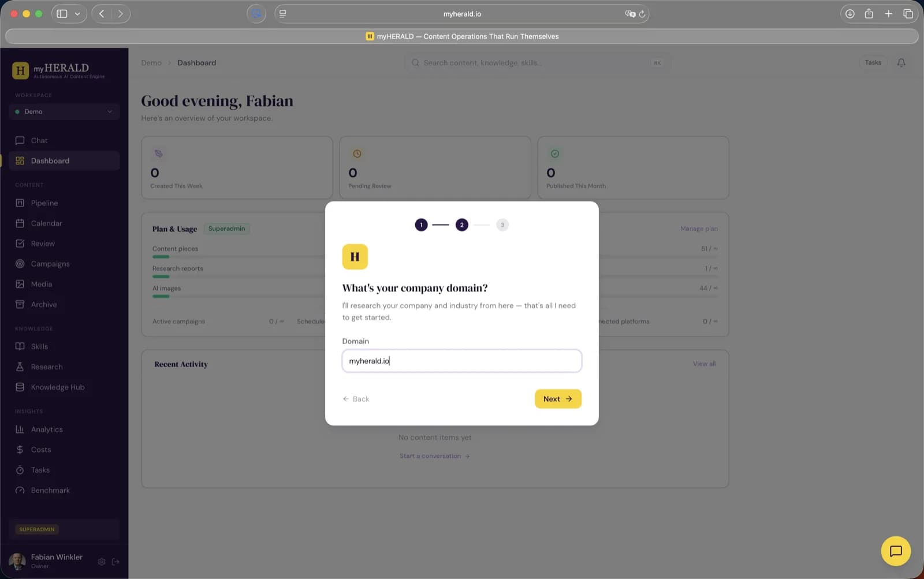Click the translate icon in address bar
The width and height of the screenshot is (924, 579).
pyautogui.click(x=630, y=14)
